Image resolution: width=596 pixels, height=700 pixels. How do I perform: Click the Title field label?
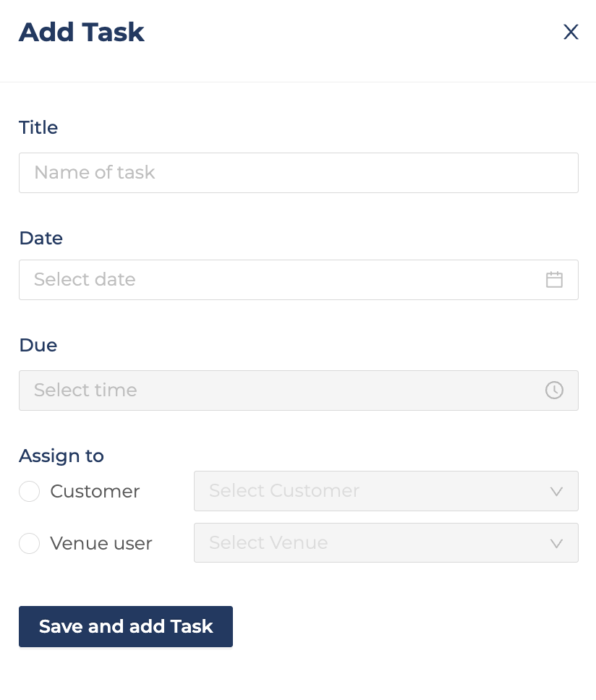pos(38,127)
